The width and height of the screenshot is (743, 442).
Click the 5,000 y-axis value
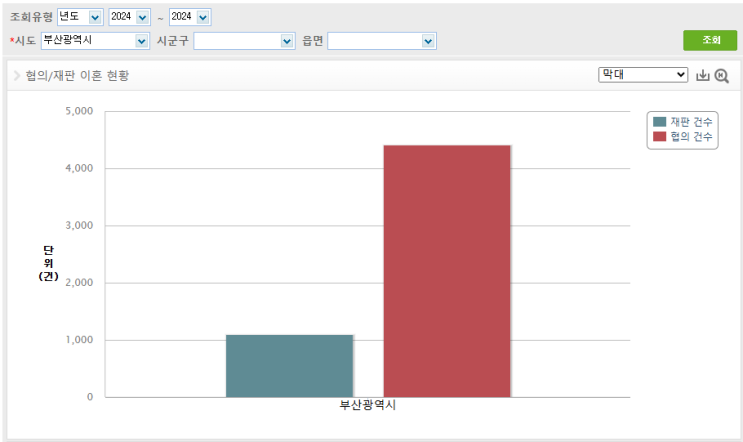[79, 111]
